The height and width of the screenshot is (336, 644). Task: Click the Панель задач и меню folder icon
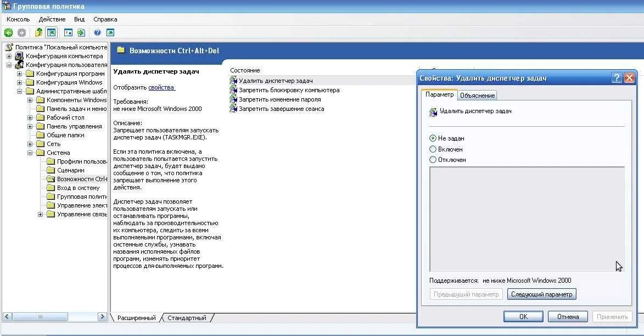(x=40, y=109)
